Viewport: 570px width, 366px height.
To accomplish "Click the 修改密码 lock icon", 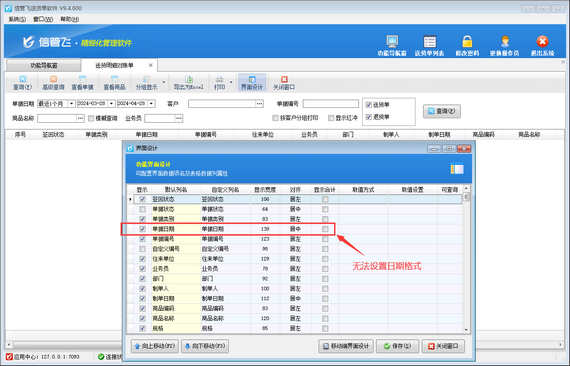I will (x=467, y=42).
